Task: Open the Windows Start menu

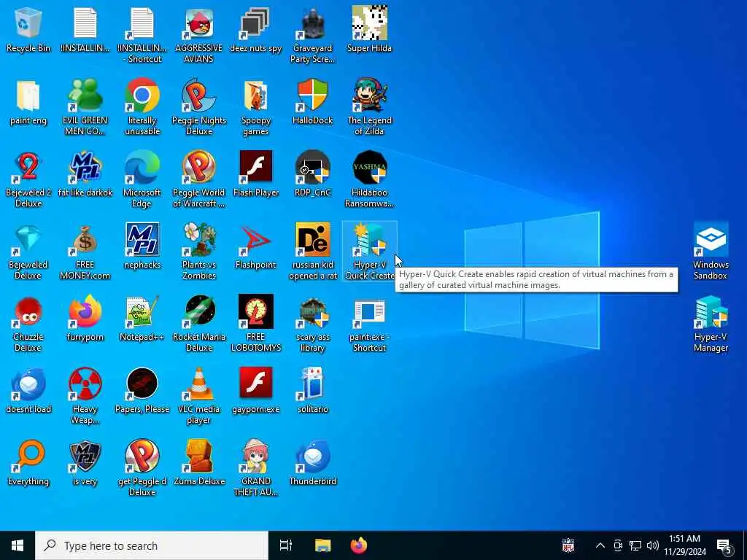Action: [x=18, y=545]
